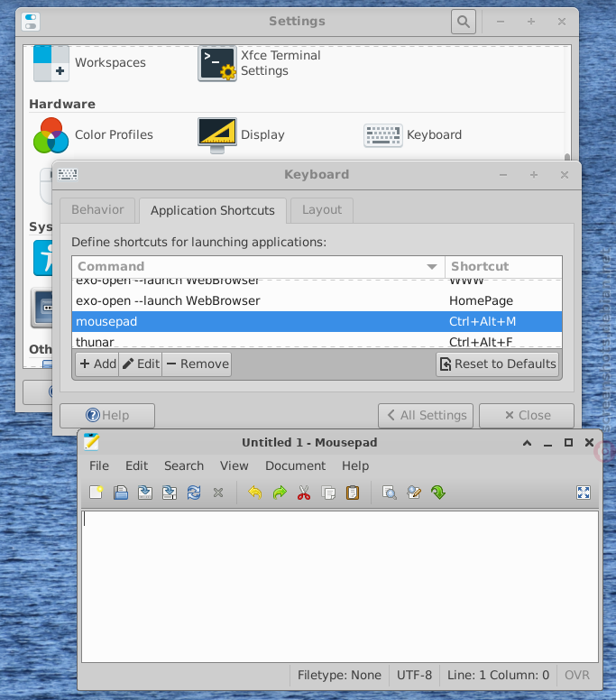The image size is (616, 700).
Task: Click the Shortcut column header
Action: (503, 266)
